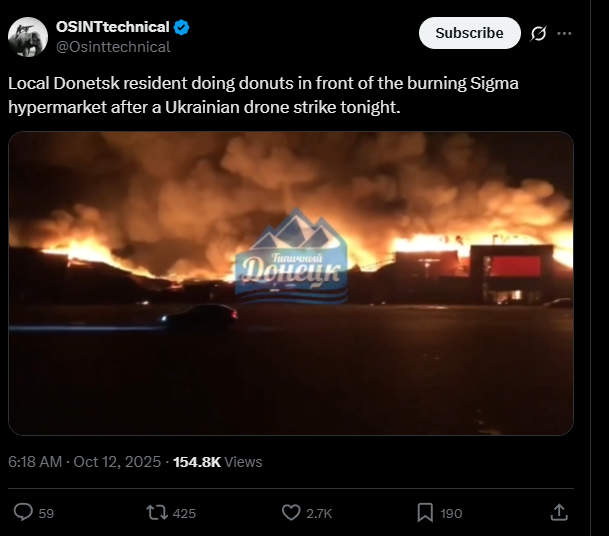Click the Subscribe button
The image size is (609, 536).
point(470,33)
